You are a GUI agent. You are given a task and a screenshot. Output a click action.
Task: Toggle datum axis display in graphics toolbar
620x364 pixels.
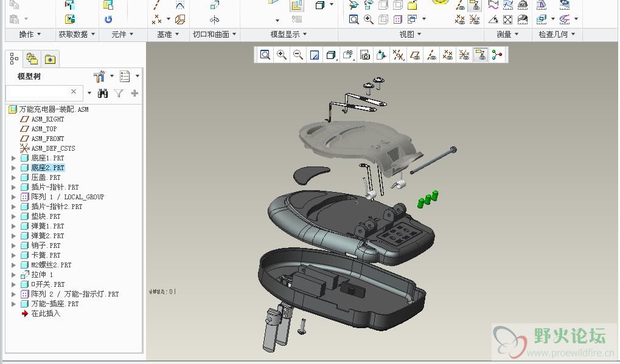[x=431, y=55]
